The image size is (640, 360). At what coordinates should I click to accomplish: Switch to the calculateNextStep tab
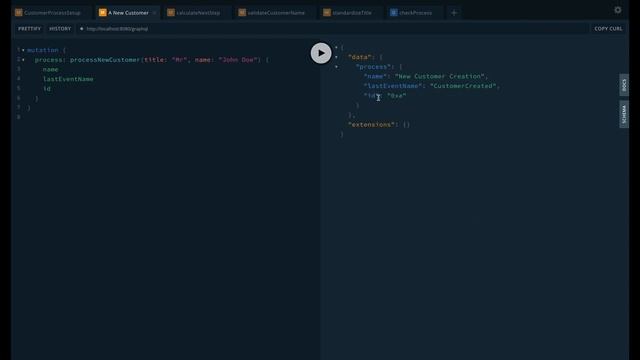(x=198, y=13)
